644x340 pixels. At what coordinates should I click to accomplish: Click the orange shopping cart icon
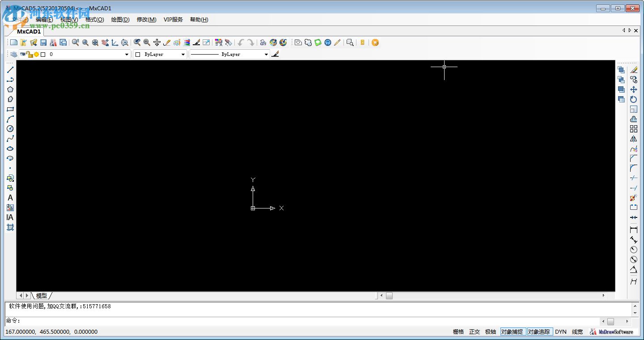pyautogui.click(x=375, y=42)
